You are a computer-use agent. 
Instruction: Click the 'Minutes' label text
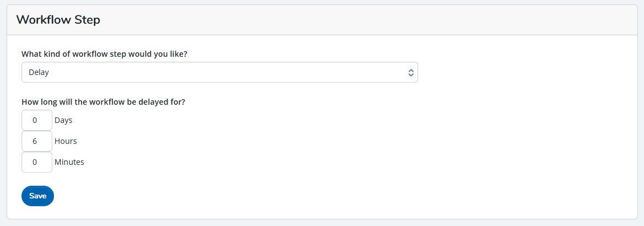(69, 162)
